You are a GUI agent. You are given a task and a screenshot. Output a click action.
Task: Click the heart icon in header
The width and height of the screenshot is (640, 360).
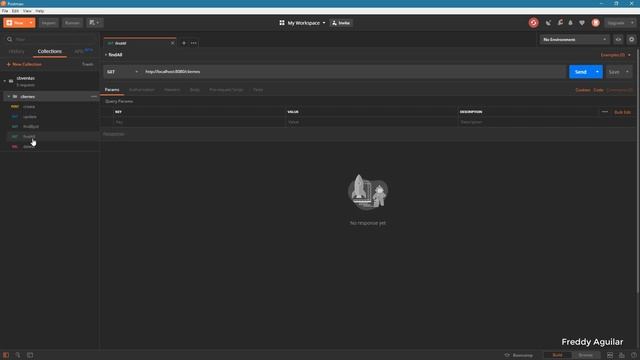[x=582, y=23]
